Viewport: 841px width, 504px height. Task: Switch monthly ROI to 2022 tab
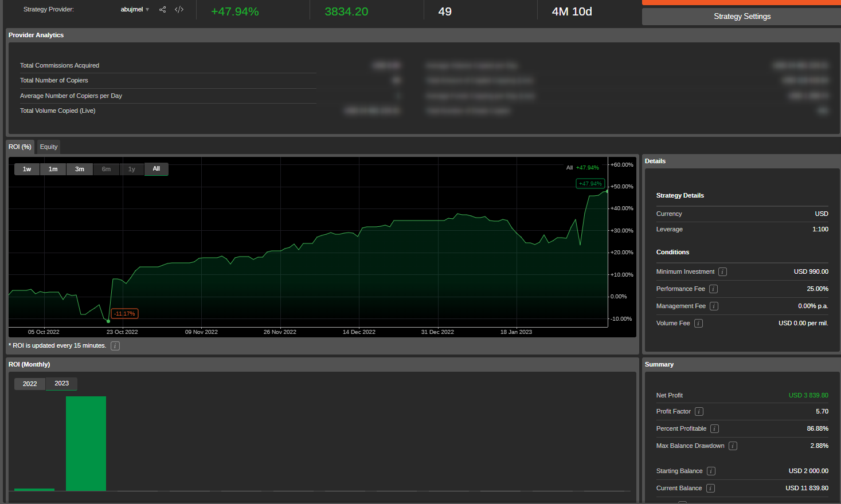pyautogui.click(x=30, y=384)
